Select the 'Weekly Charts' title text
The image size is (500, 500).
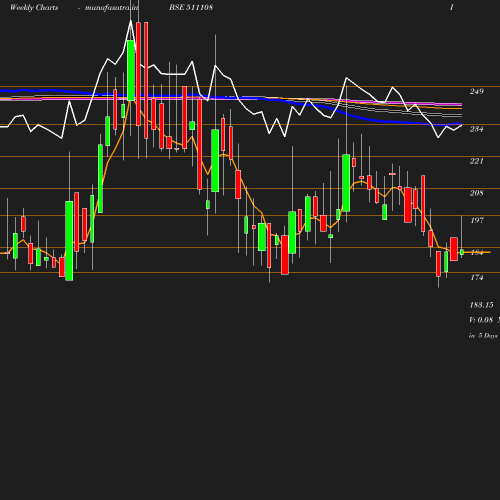pyautogui.click(x=34, y=8)
